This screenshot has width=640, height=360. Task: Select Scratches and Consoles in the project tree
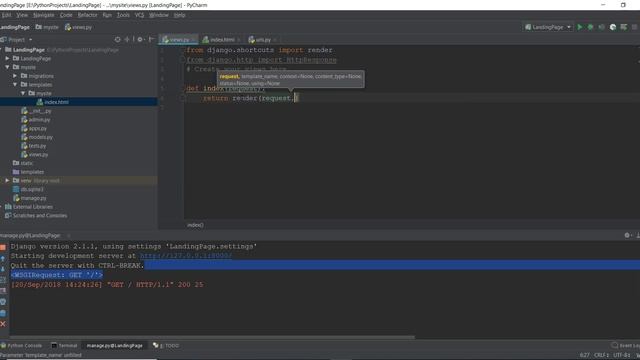coord(40,216)
